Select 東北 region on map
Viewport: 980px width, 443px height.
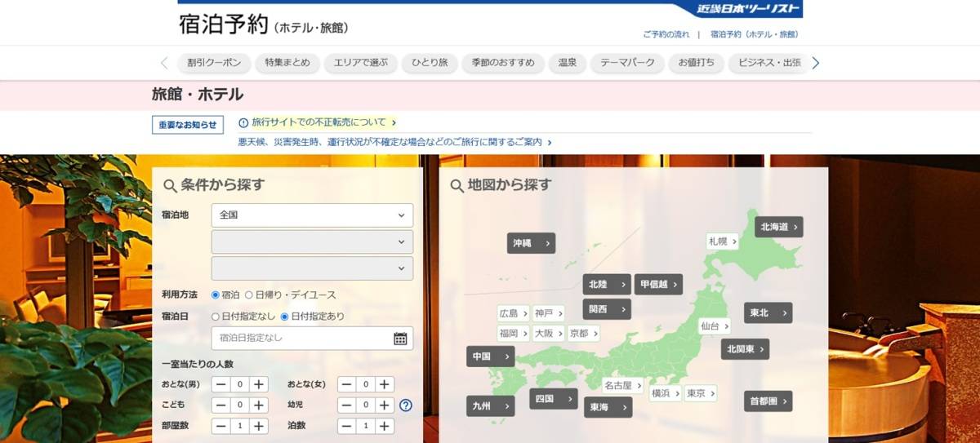(x=768, y=312)
